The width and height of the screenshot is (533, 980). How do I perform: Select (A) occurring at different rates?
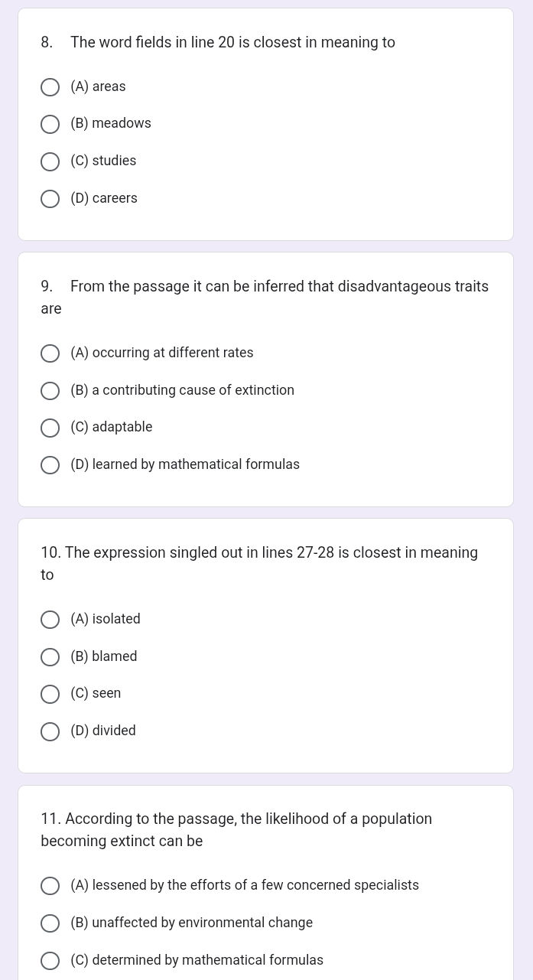click(50, 353)
